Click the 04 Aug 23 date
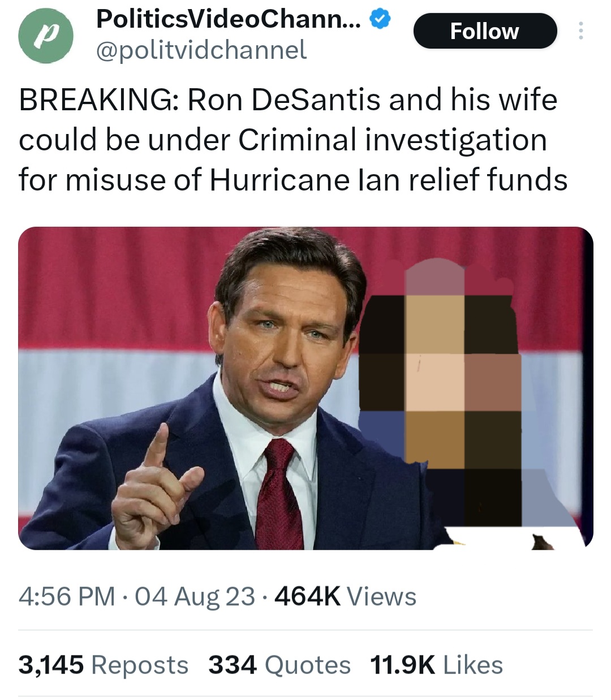The image size is (611, 700). [x=195, y=597]
